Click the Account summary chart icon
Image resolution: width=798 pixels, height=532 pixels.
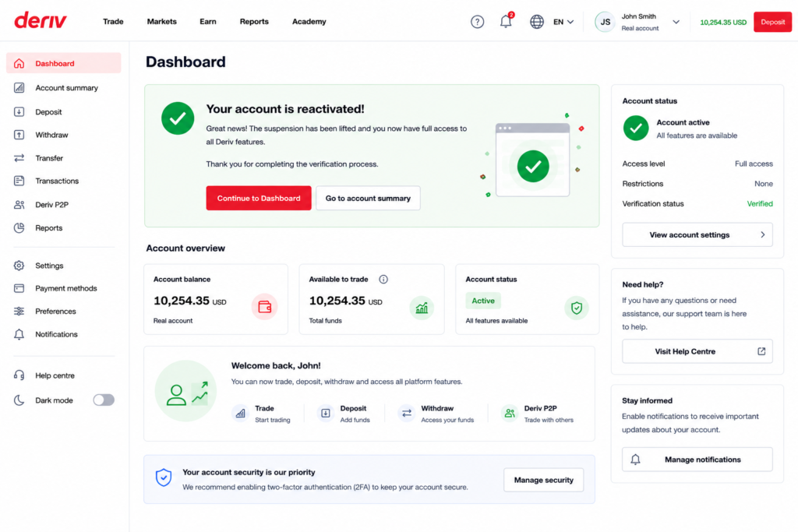pyautogui.click(x=19, y=87)
